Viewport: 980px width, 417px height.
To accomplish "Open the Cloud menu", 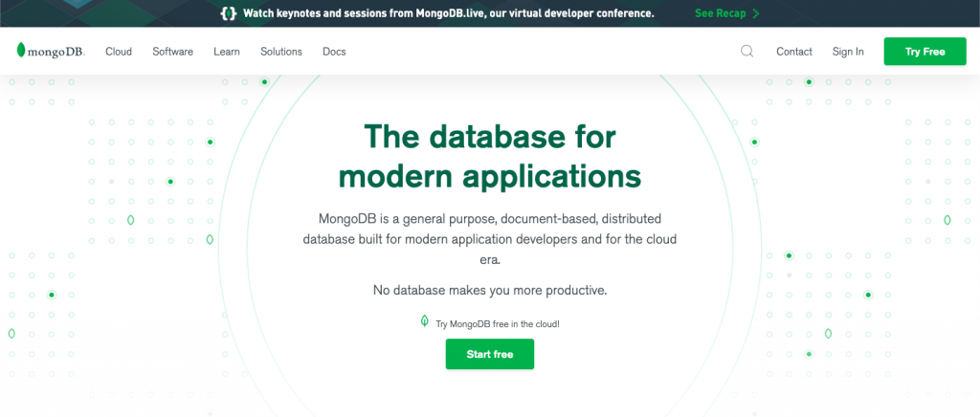I will point(119,52).
